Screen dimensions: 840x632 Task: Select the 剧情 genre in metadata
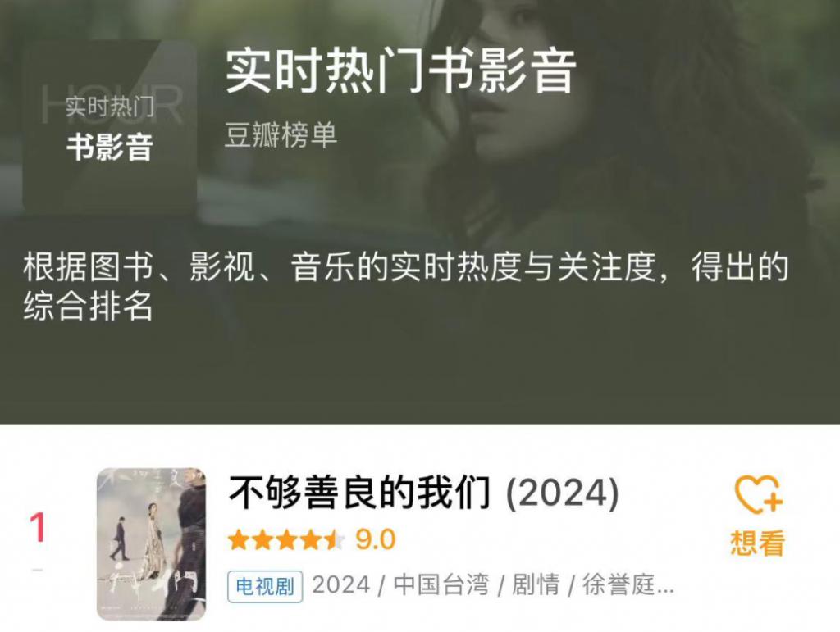pos(536,585)
